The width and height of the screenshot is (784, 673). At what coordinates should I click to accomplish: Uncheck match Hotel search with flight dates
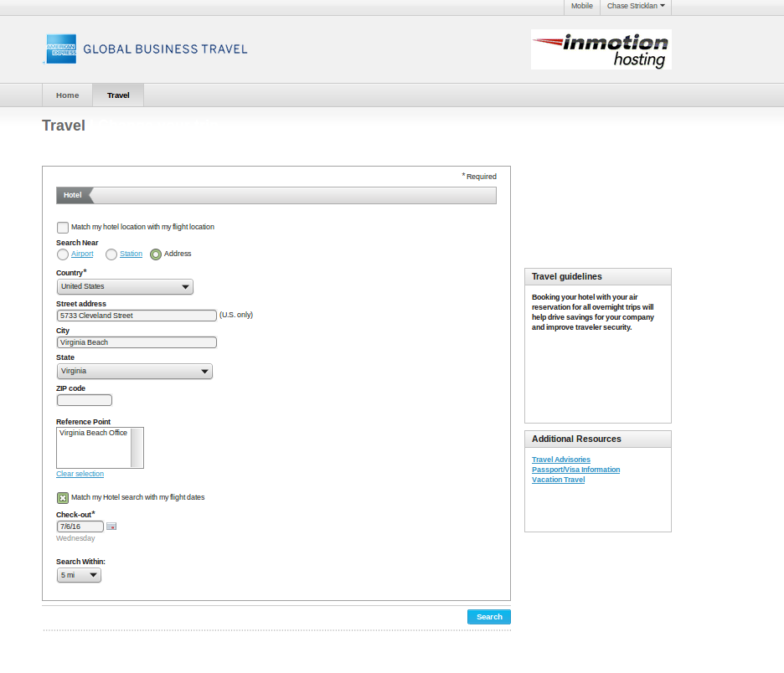point(63,497)
